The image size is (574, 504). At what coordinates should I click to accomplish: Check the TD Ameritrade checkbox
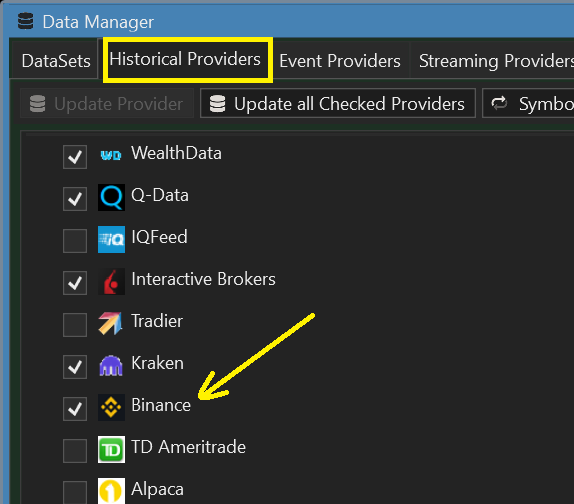click(x=75, y=451)
